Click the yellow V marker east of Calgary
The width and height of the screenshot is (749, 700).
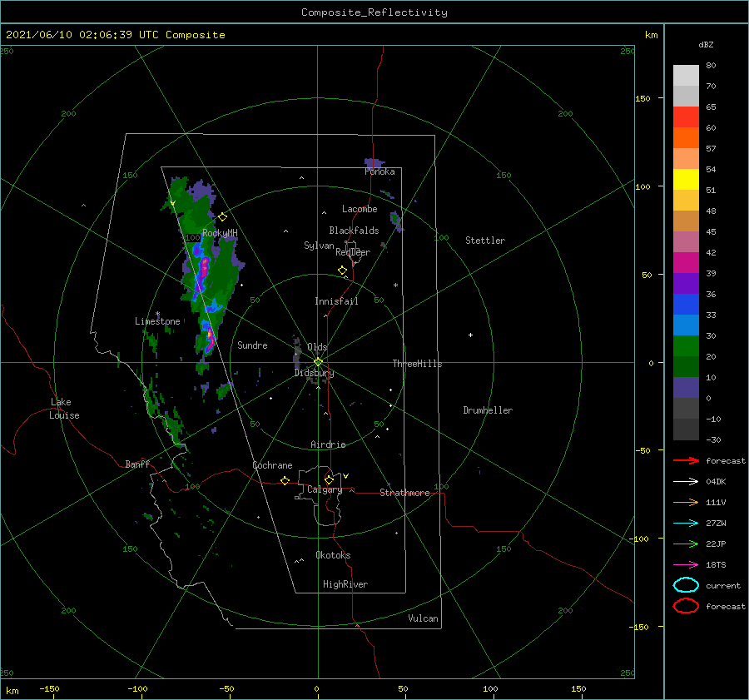tap(346, 476)
